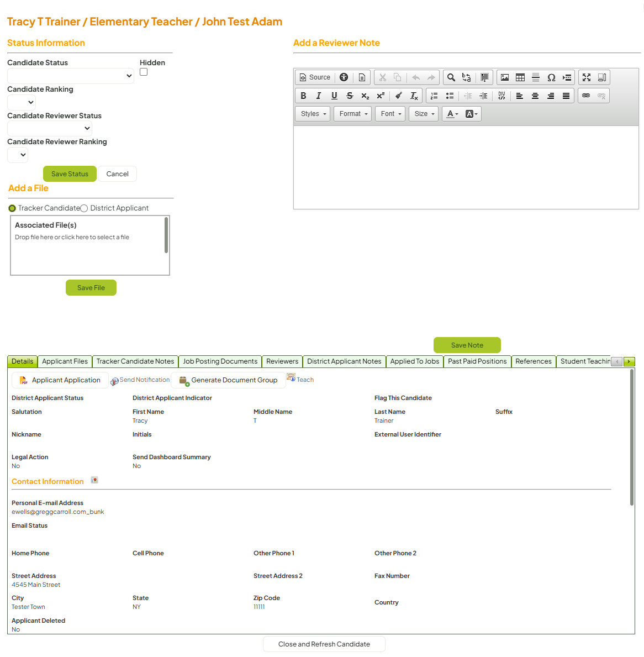The height and width of the screenshot is (657, 644).
Task: Click the Copy Formatting brush icon
Action: pos(399,96)
